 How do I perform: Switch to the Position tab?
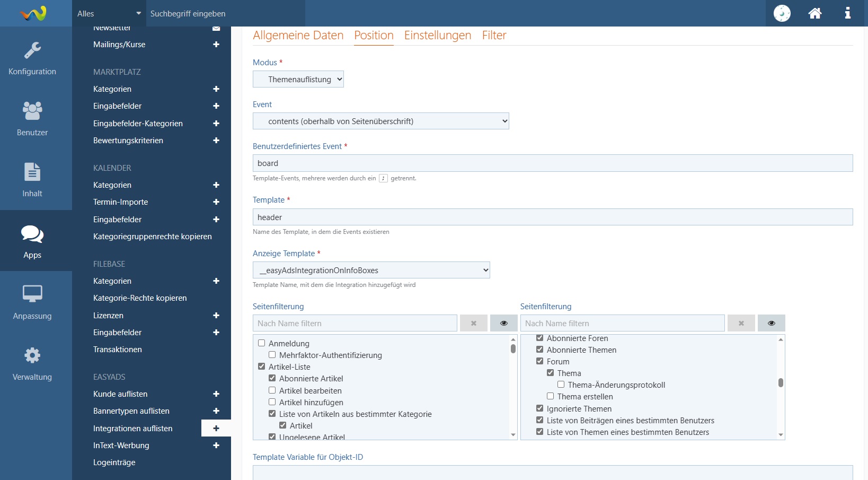click(x=374, y=36)
